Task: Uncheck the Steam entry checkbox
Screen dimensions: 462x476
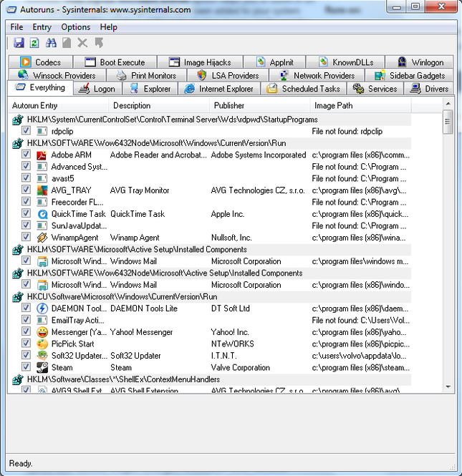Action: pyautogui.click(x=26, y=366)
